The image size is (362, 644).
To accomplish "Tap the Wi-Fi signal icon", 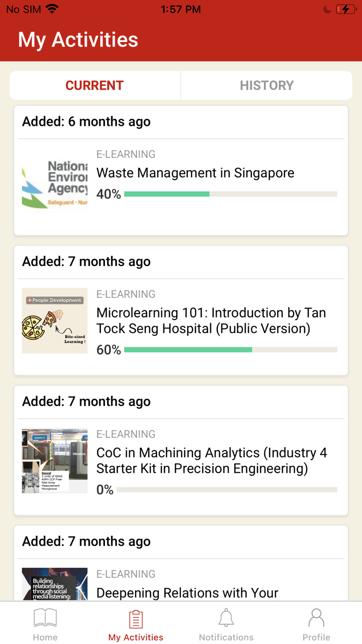I will pos(52,9).
